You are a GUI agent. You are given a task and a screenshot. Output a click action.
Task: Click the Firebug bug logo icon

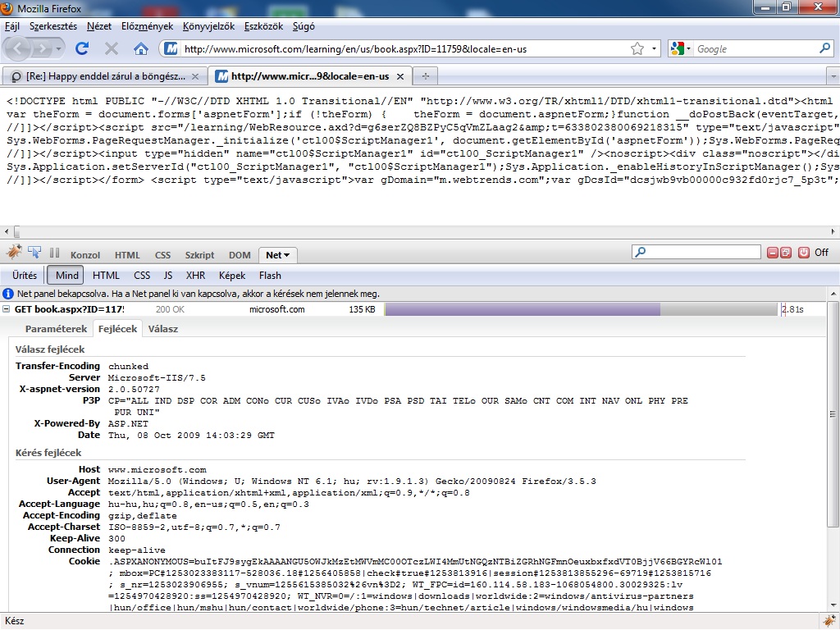pos(14,252)
